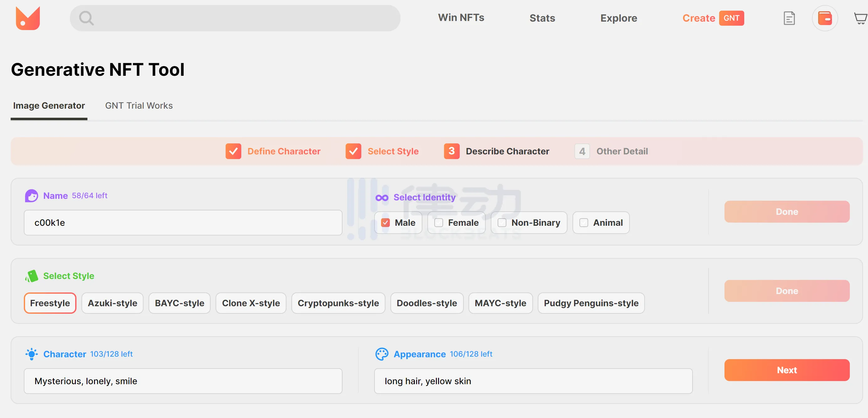Select the Freestyle style option

(x=50, y=303)
